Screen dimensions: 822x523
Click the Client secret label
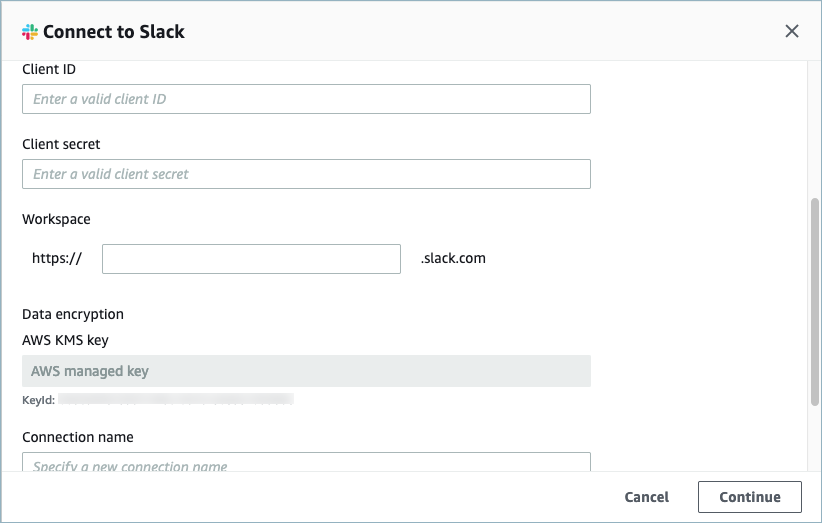point(61,145)
